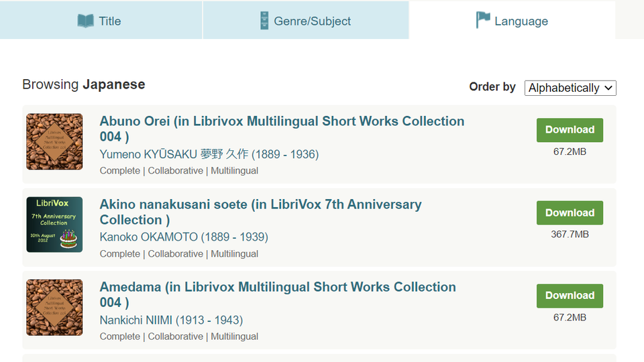
Task: Open the Amedama coffee beans cover thumbnail
Action: [x=54, y=308]
